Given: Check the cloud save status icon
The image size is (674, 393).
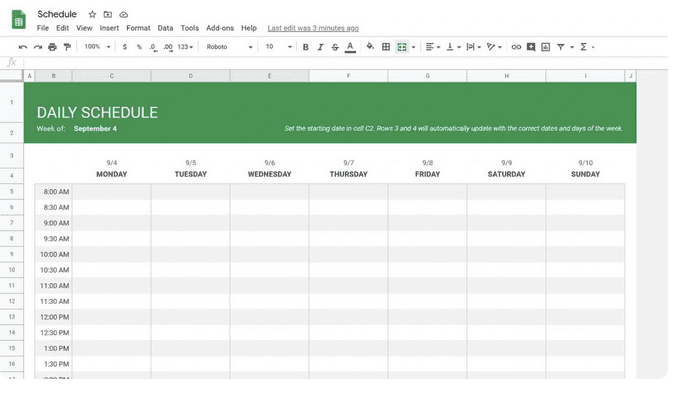Looking at the screenshot, I should pos(124,15).
